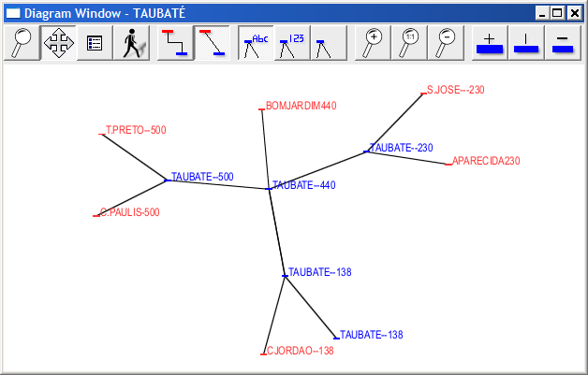This screenshot has height=375, width=588.
Task: Select the BOMJARDIM440 bus label
Action: click(301, 106)
